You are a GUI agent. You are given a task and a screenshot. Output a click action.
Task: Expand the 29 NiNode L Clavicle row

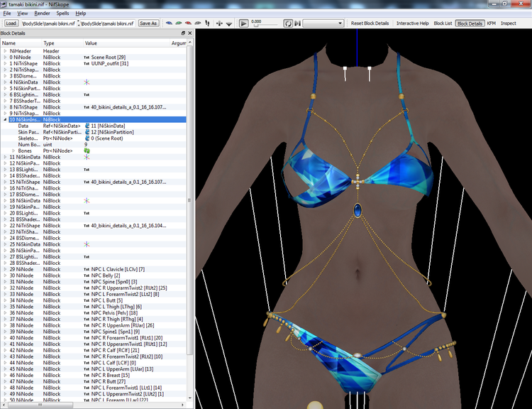(x=5, y=269)
